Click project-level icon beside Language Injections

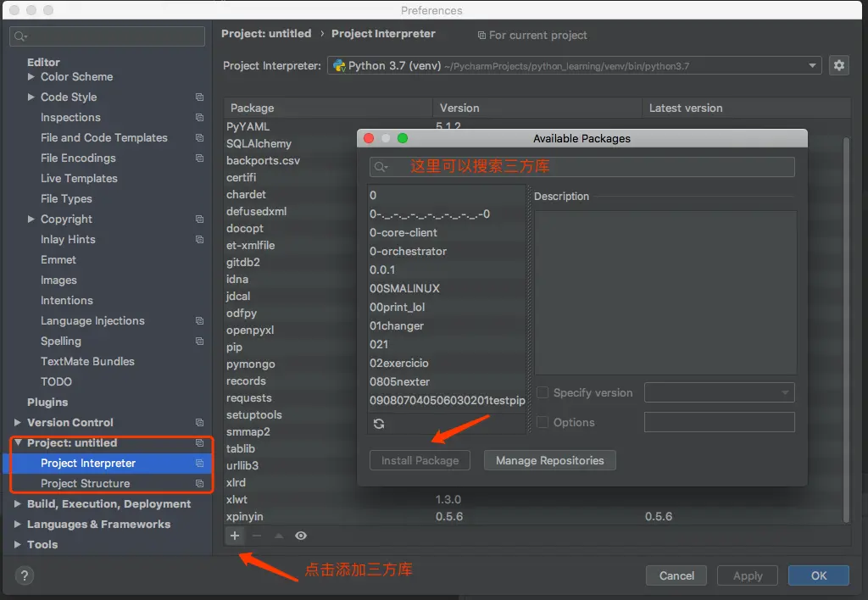199,321
